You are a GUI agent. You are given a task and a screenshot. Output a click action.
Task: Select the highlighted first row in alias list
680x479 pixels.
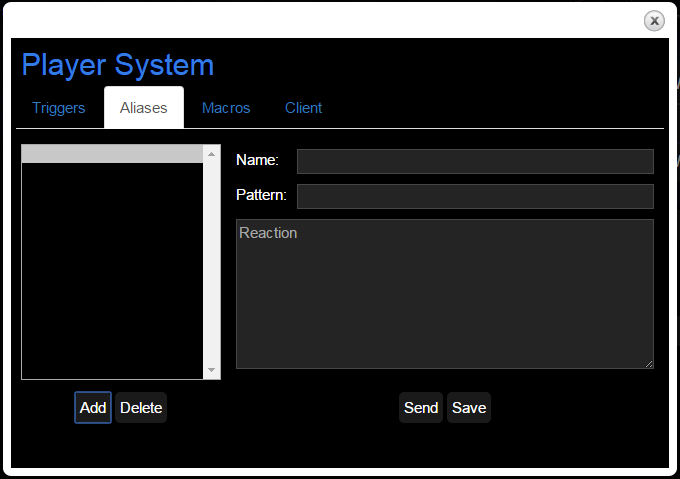coord(112,154)
